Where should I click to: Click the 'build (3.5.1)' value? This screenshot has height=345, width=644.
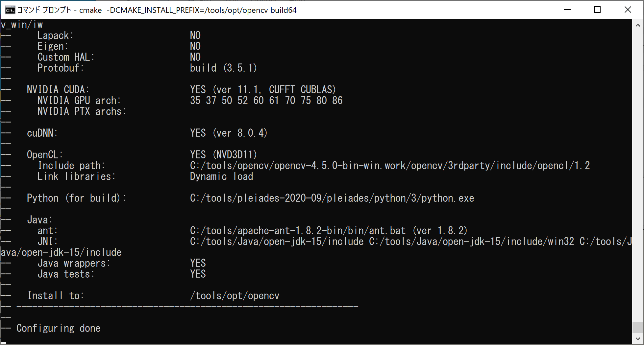click(x=223, y=68)
